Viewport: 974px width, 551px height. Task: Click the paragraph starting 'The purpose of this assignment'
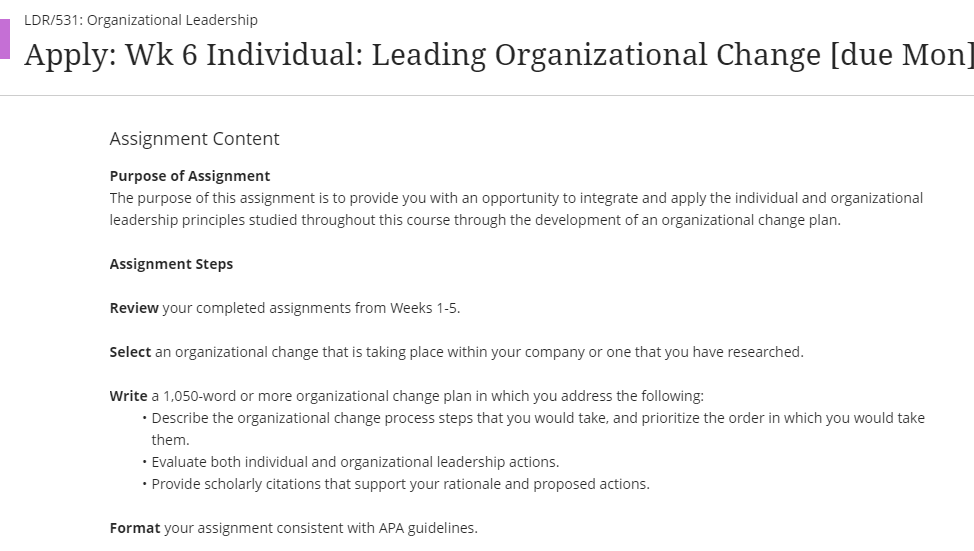click(516, 209)
